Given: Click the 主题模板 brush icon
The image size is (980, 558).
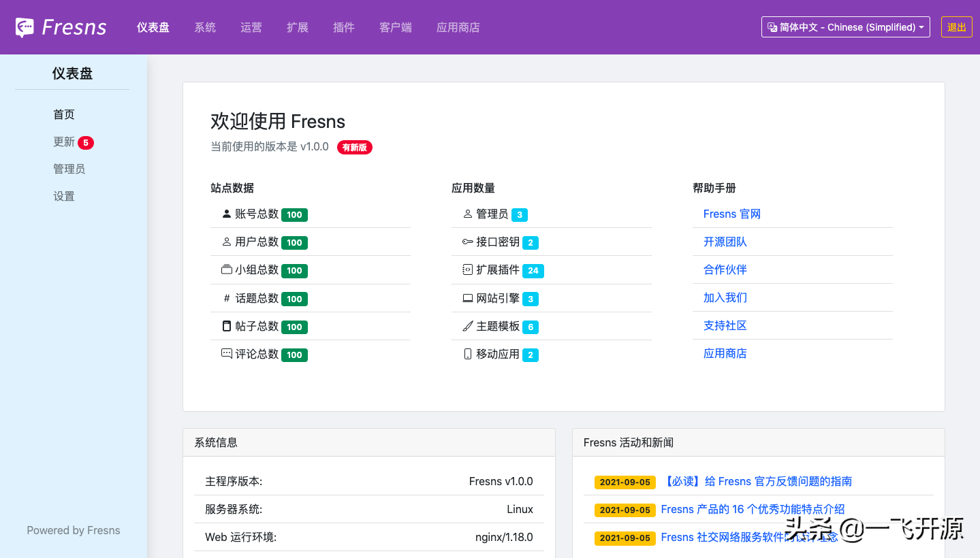Looking at the screenshot, I should point(468,326).
